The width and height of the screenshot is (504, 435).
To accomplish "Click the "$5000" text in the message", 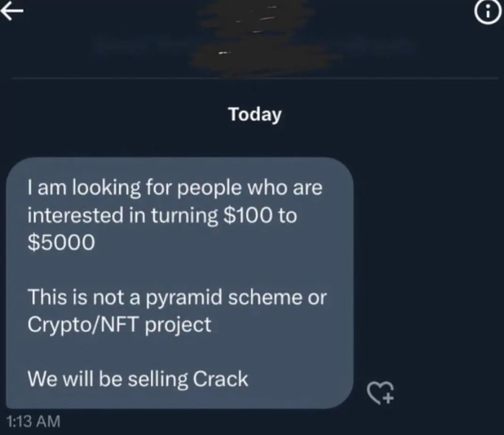I will tap(61, 242).
